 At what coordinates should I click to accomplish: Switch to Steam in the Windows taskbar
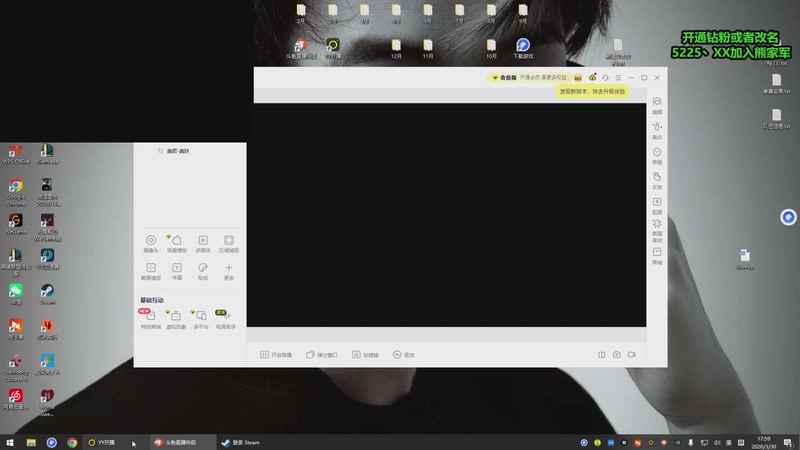240,442
